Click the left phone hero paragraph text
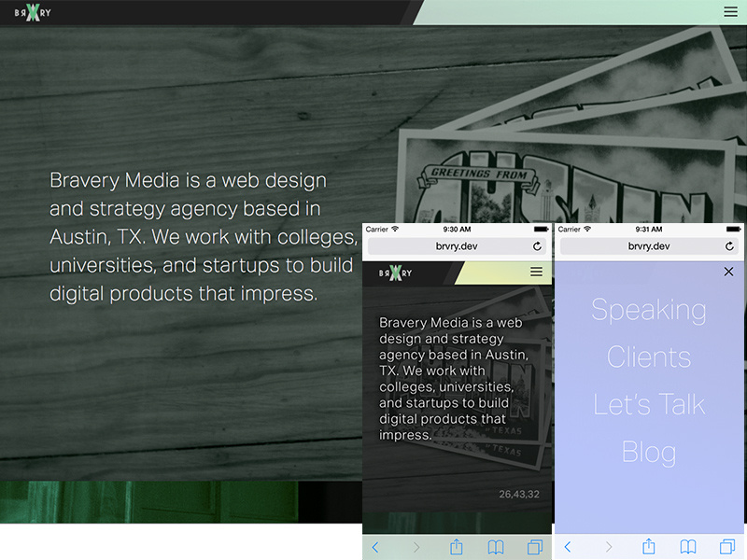Screen dimensions: 747x560 [454, 379]
